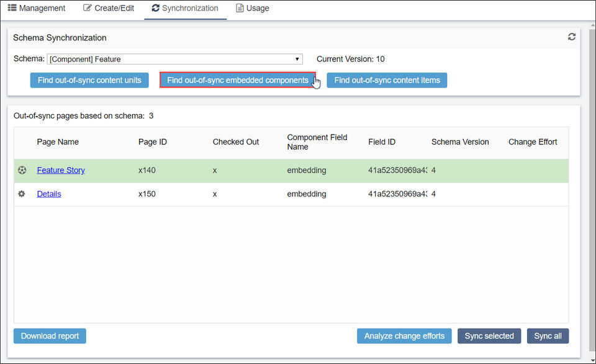Open the Details page link
Image resolution: width=596 pixels, height=364 pixels.
[x=49, y=194]
